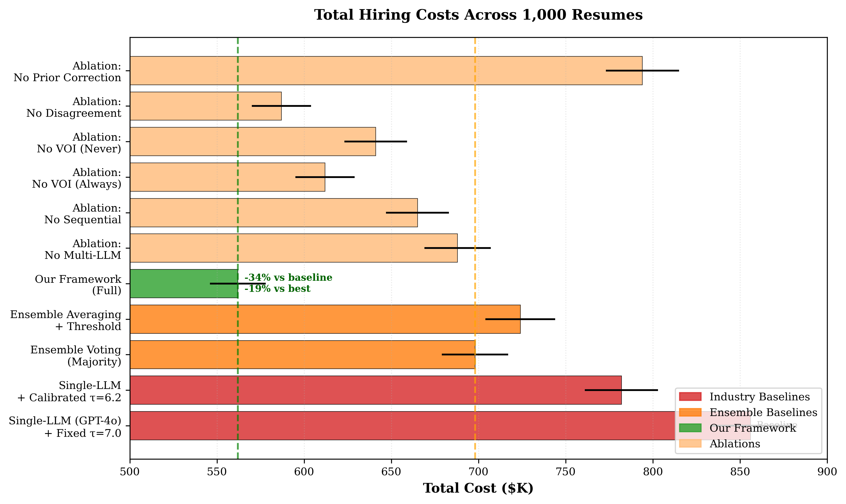This screenshot has width=846, height=504.
Task: Click the Ensemble Baselines orange legend swatch
Action: (690, 412)
